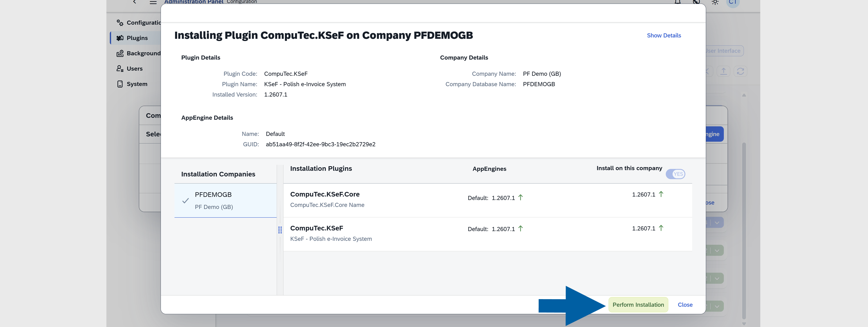Click the Administration Panel header title
868x327 pixels.
click(x=194, y=2)
